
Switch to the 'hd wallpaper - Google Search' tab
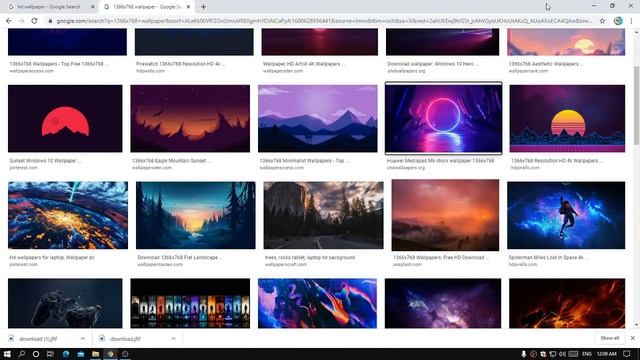pyautogui.click(x=49, y=7)
